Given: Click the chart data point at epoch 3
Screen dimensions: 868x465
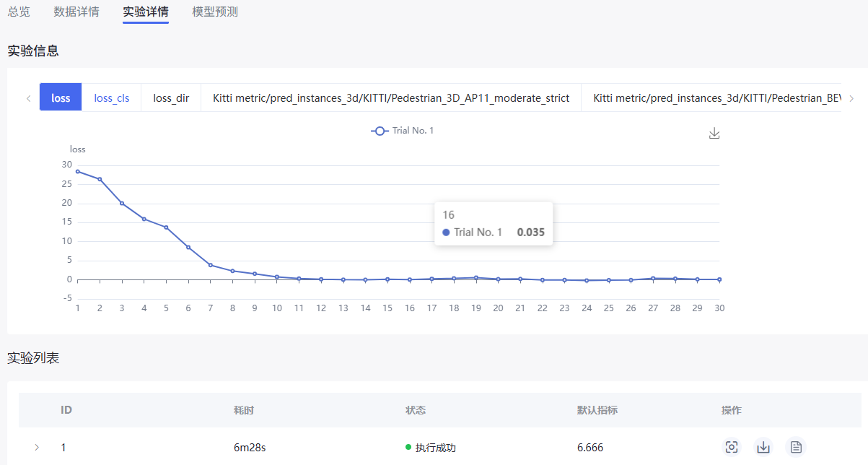Looking at the screenshot, I should tap(122, 203).
